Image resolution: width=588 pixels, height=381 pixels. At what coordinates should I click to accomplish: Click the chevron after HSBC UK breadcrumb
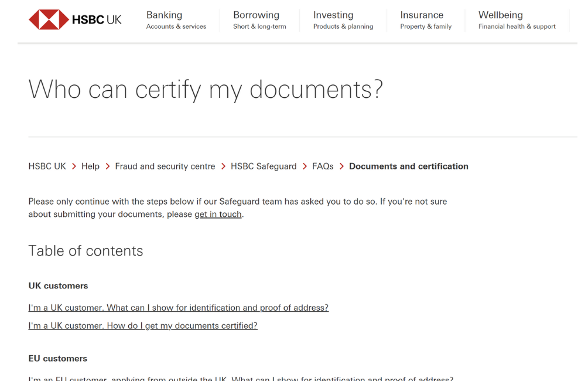click(73, 166)
